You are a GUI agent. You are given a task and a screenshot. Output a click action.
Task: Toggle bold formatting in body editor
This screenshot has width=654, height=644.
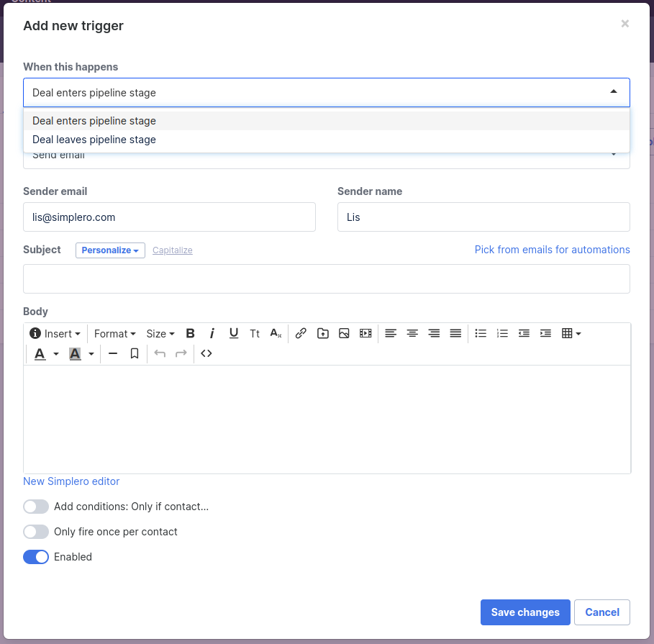coord(190,333)
